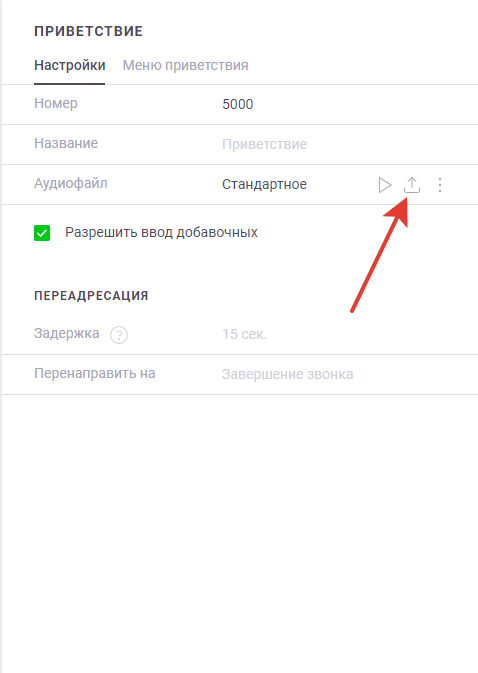Click the ПЕРЕАДРЕСАЦИЯ section heading

tap(91, 296)
